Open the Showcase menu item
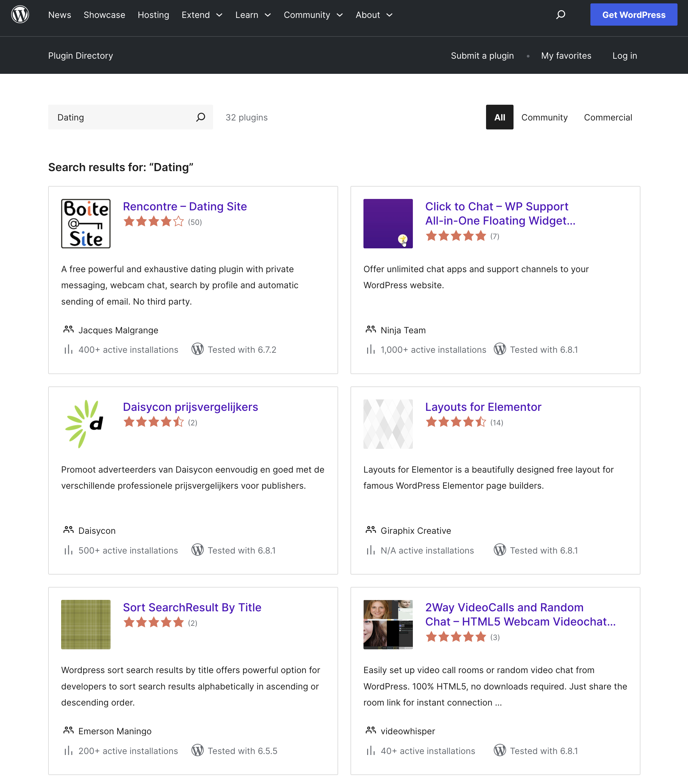The height and width of the screenshot is (784, 688). [x=104, y=15]
